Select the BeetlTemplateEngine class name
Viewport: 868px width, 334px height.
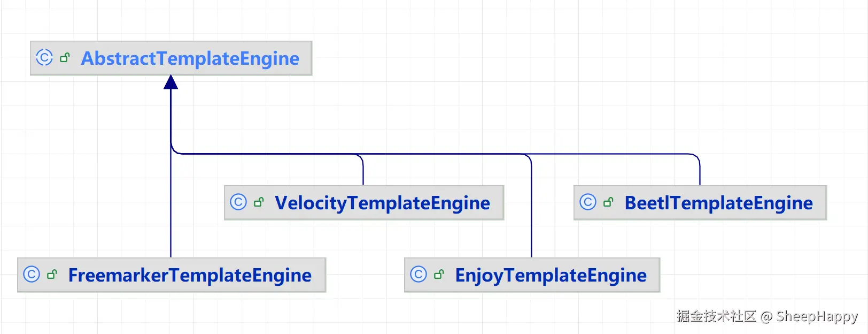tap(718, 203)
